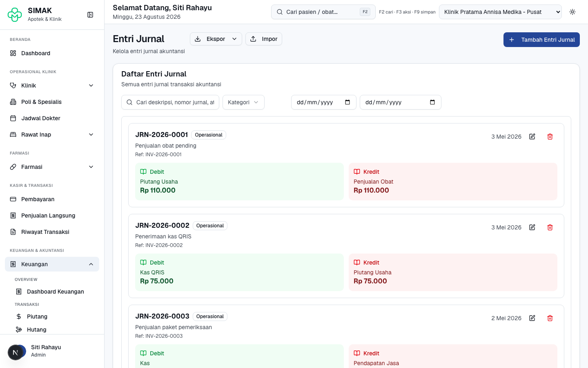The height and width of the screenshot is (368, 588).
Task: Click the Keuangan receipt icon
Action: pyautogui.click(x=13, y=264)
